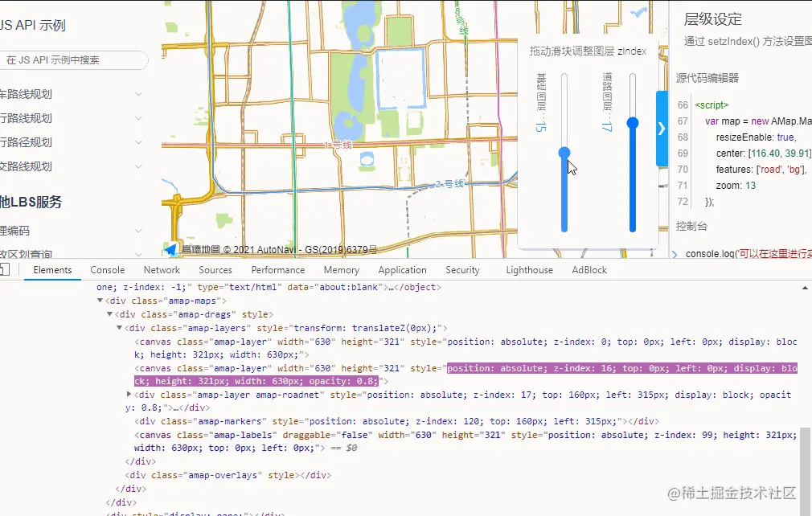The height and width of the screenshot is (516, 812).
Task: Click the AutoNavi logo on the map
Action: click(171, 250)
